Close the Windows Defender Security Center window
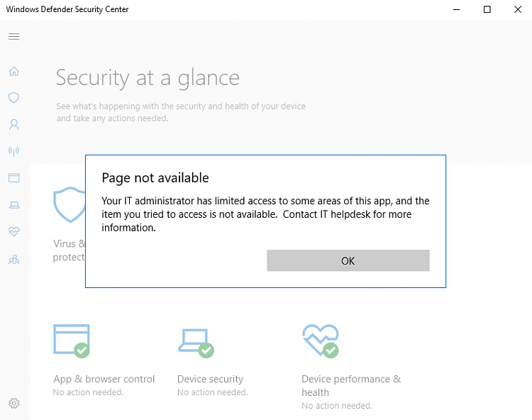This screenshot has width=532, height=420. pyautogui.click(x=517, y=9)
